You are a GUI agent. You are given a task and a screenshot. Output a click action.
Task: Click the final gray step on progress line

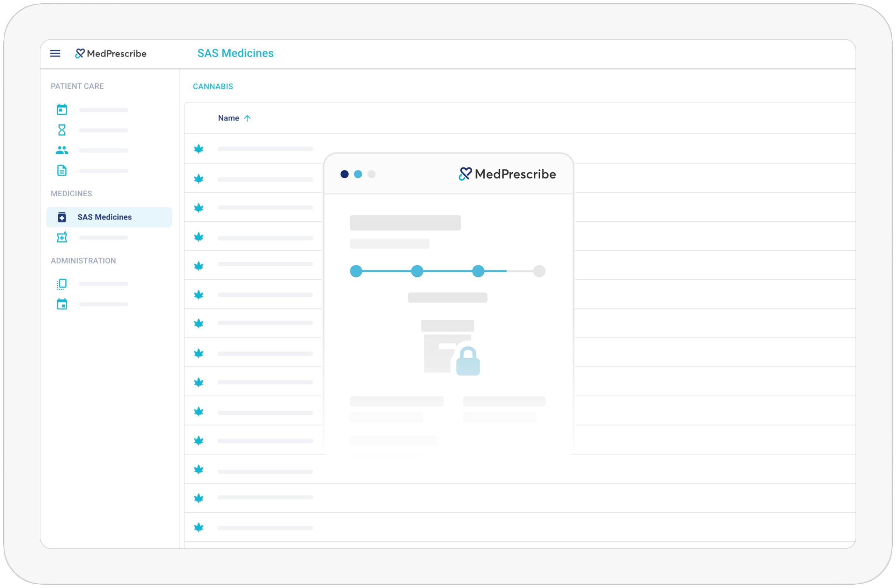click(x=539, y=271)
